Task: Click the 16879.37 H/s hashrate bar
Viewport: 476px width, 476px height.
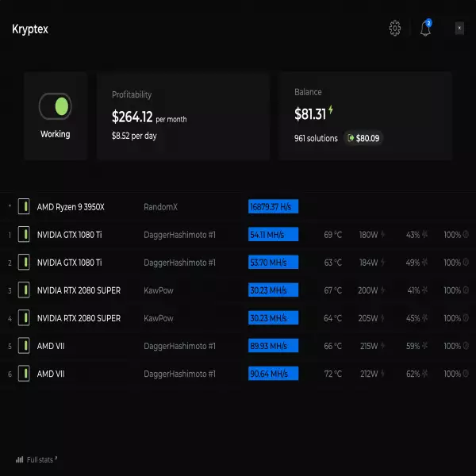Action: pos(273,207)
